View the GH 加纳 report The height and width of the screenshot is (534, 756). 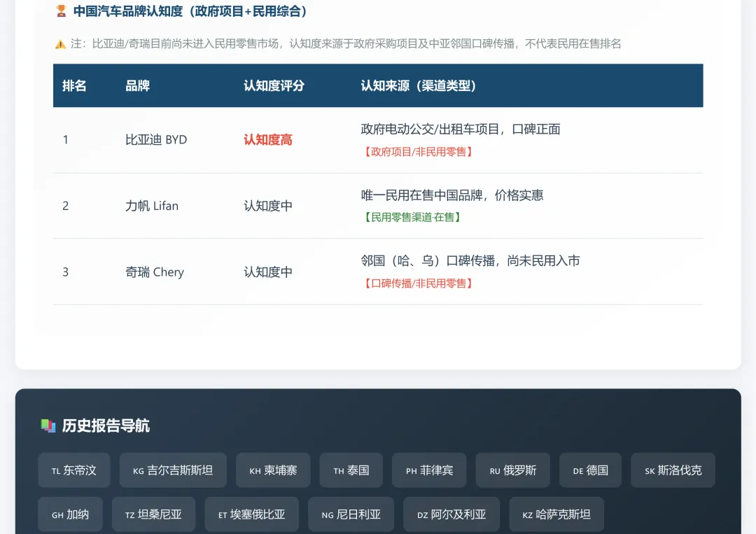(70, 514)
